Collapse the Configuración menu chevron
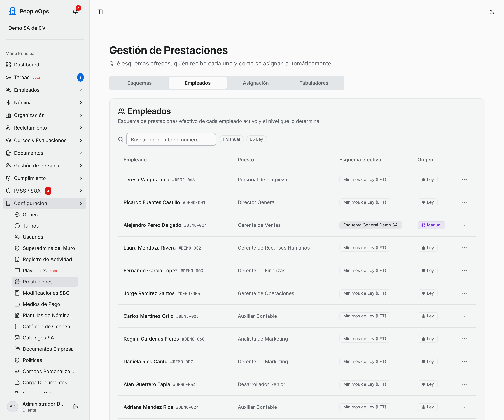The width and height of the screenshot is (504, 420). pos(81,203)
